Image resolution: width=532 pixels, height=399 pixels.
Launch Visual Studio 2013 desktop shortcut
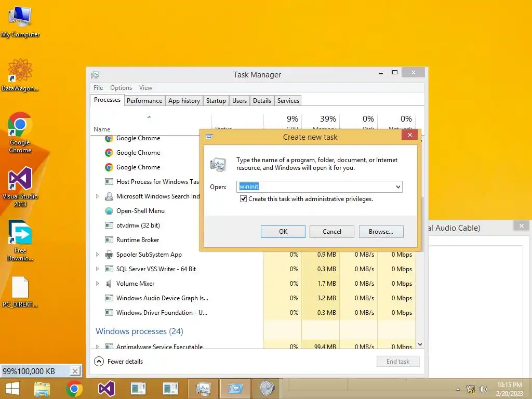[x=20, y=187]
